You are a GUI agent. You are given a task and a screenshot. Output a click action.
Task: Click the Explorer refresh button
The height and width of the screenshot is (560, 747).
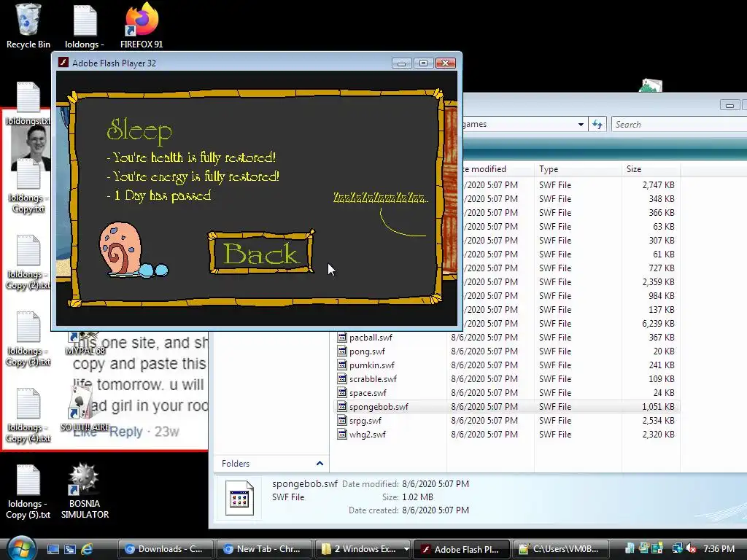pyautogui.click(x=597, y=124)
